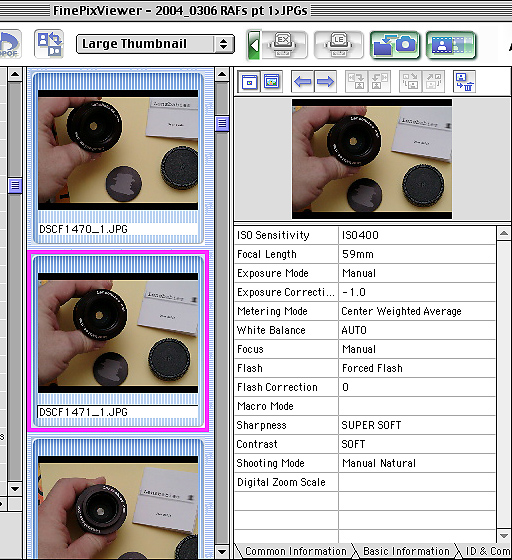Click Center Weighted Average value
The width and height of the screenshot is (512, 560).
417,311
